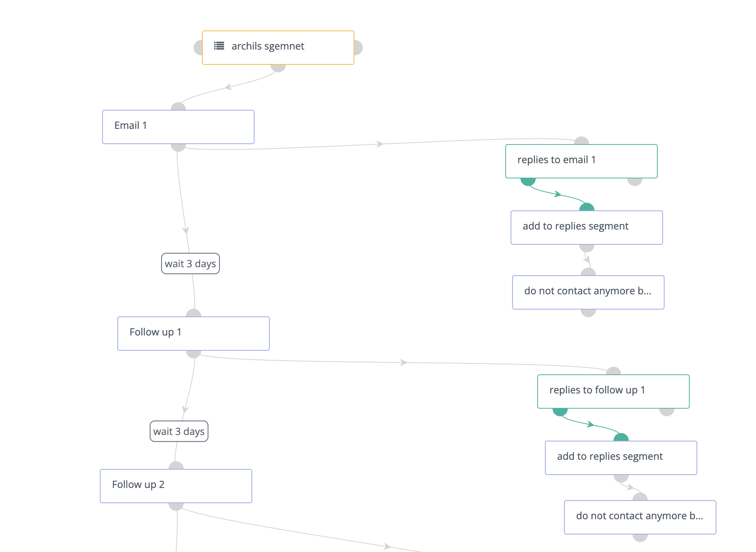Open the Follow up 1 email node

pyautogui.click(x=194, y=334)
